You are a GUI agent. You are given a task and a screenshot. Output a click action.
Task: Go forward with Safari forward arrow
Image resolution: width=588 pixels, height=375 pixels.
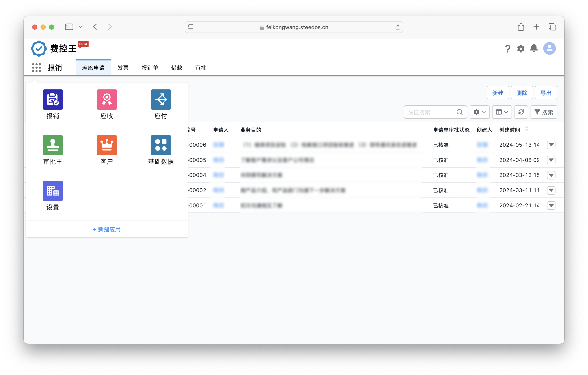pos(110,27)
